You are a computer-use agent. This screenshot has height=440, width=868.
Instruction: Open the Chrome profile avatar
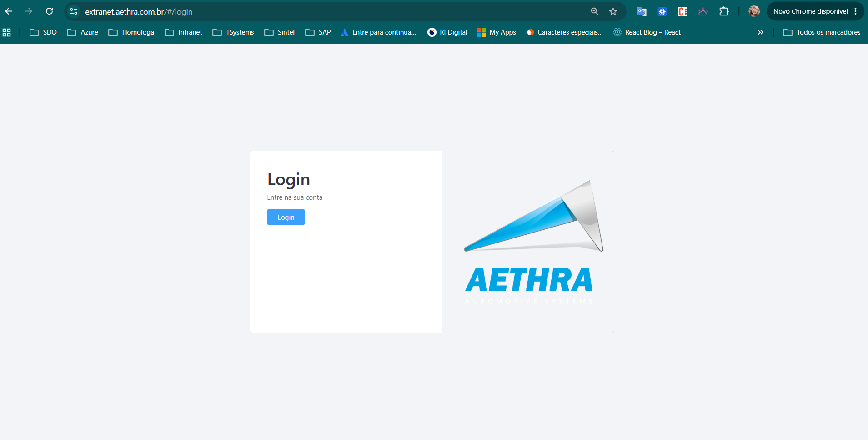754,11
